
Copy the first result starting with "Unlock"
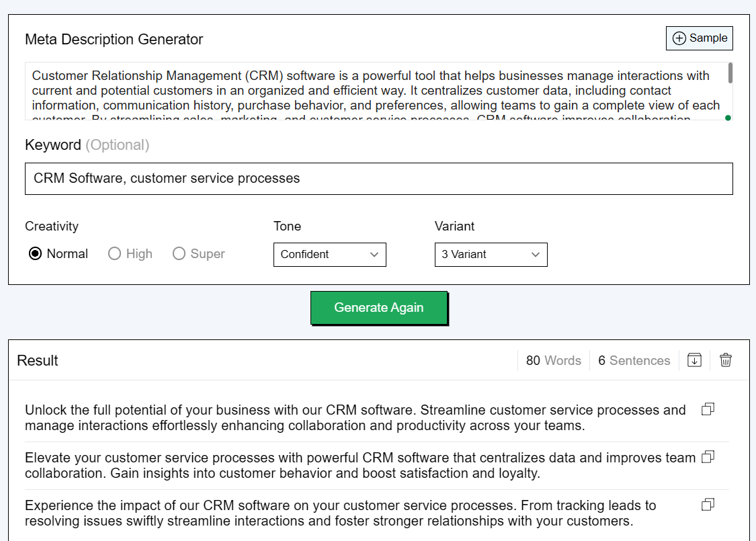tap(708, 409)
